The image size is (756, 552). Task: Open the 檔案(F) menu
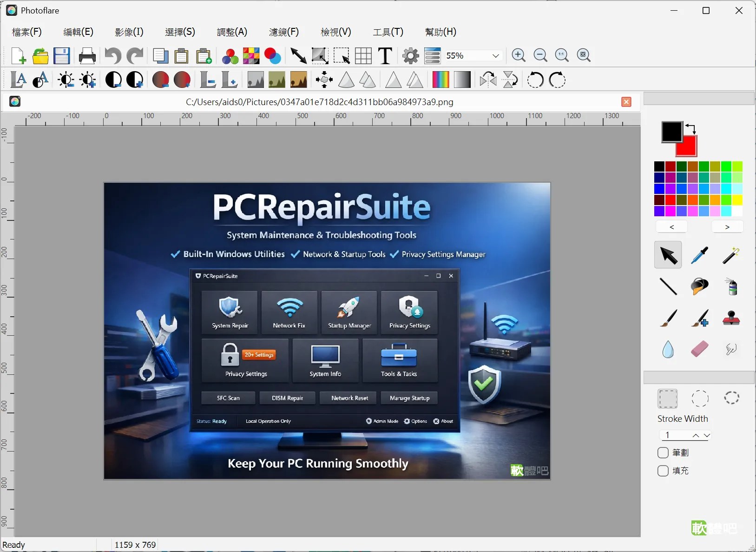pos(27,32)
